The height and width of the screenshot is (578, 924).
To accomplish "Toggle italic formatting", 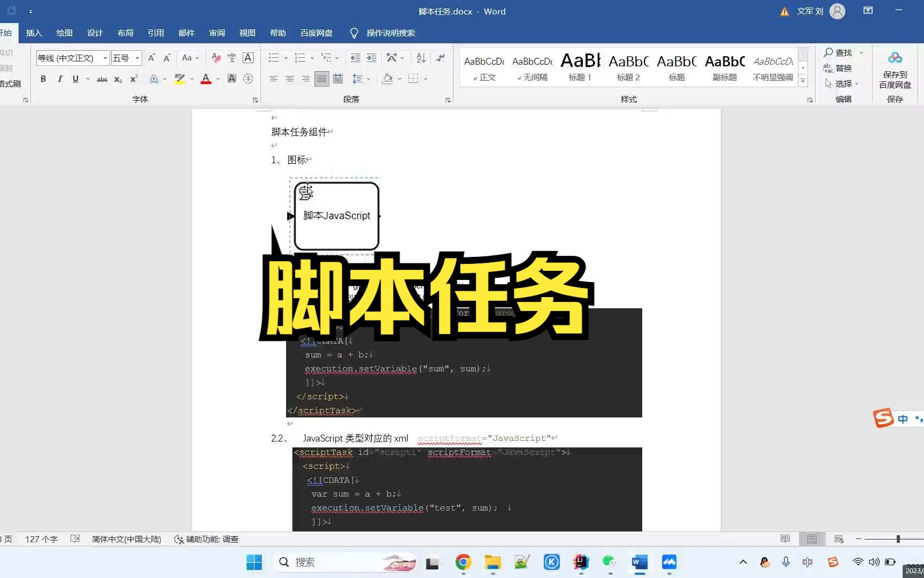I will coord(59,79).
